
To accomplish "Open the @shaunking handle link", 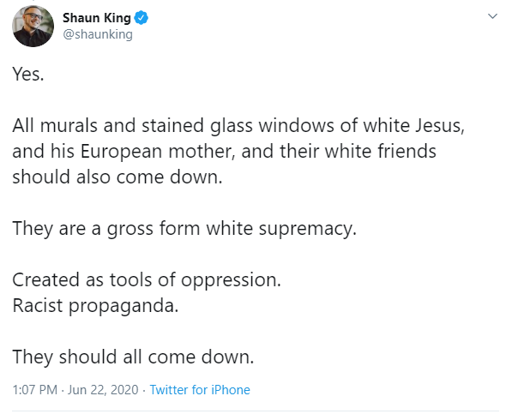I will coord(98,34).
